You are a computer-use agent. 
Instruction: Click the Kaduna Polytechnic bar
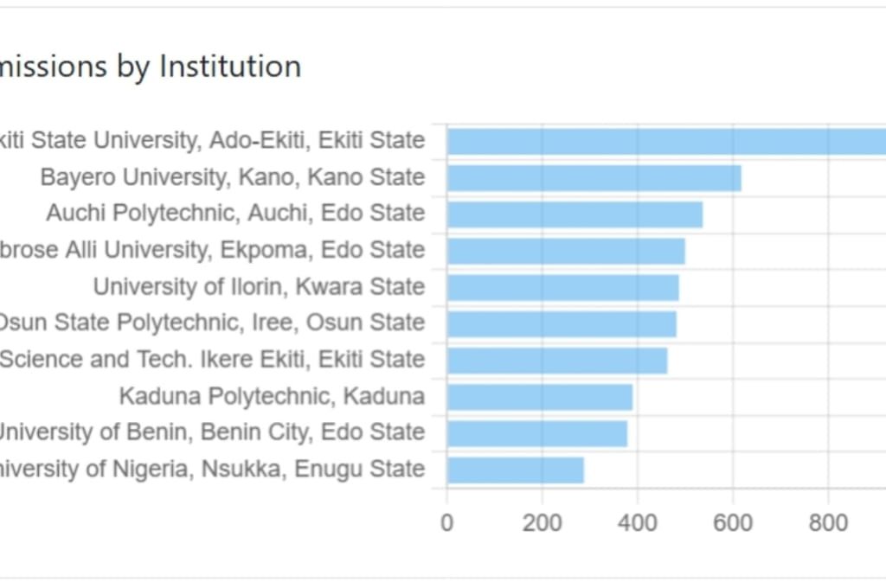[539, 397]
